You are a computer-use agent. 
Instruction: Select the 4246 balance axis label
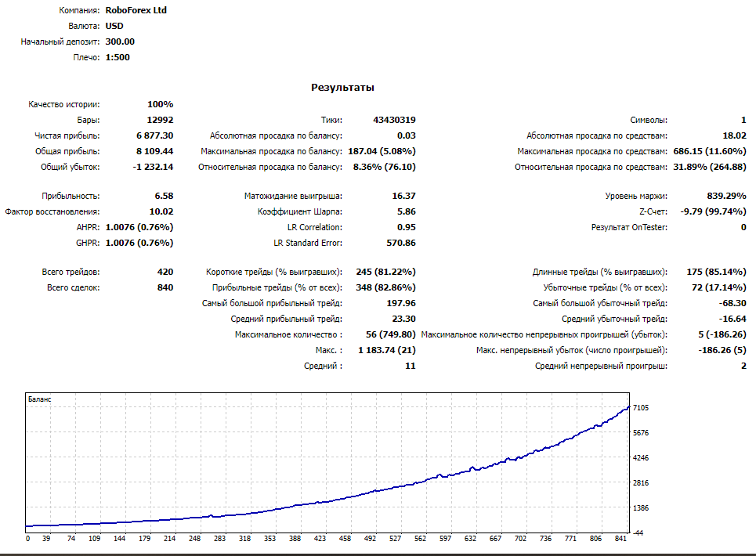point(641,457)
